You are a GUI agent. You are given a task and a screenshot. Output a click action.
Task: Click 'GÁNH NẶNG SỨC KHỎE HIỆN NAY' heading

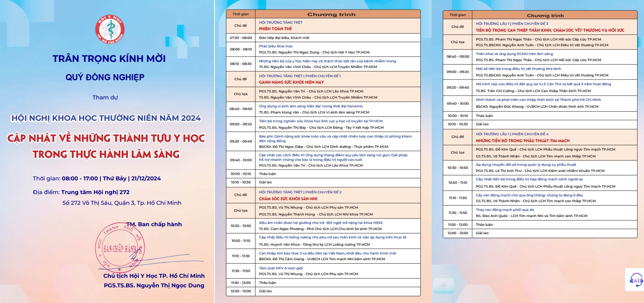[x=291, y=82]
